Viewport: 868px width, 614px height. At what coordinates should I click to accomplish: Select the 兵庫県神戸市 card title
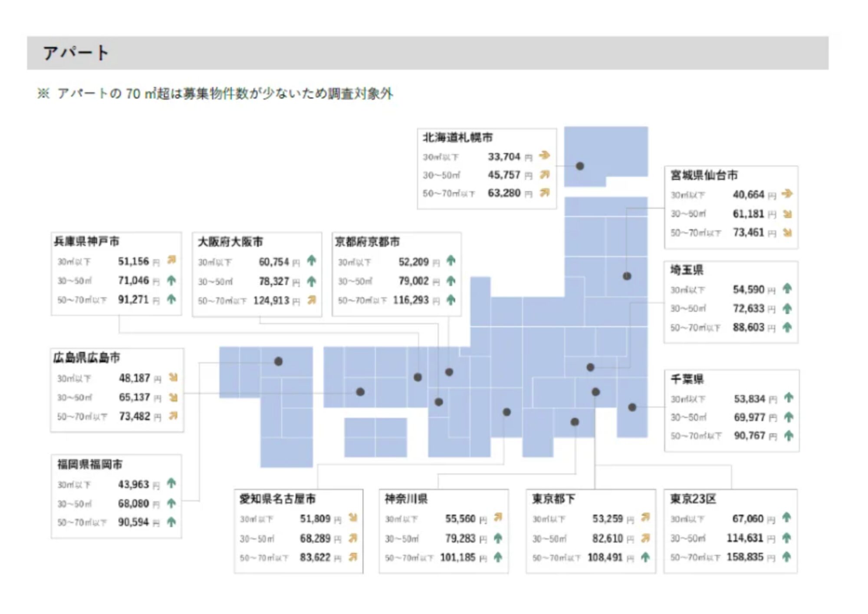[86, 241]
